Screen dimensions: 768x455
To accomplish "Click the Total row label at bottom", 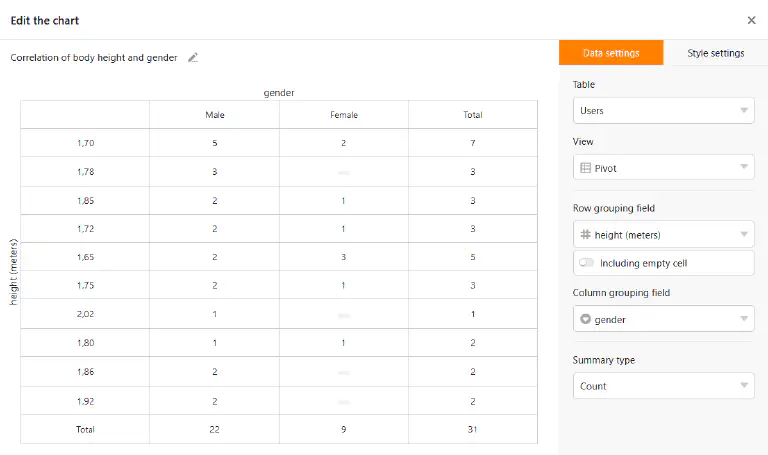I will 85,430.
